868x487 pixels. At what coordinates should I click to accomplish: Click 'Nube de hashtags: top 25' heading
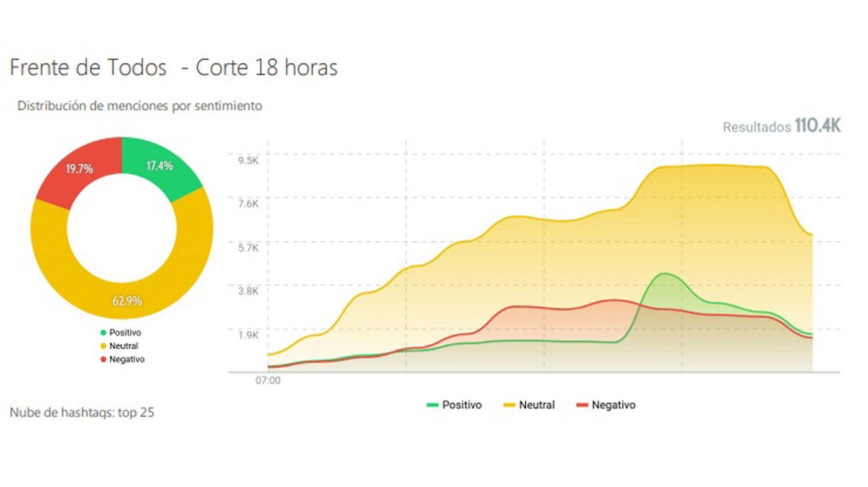point(81,412)
